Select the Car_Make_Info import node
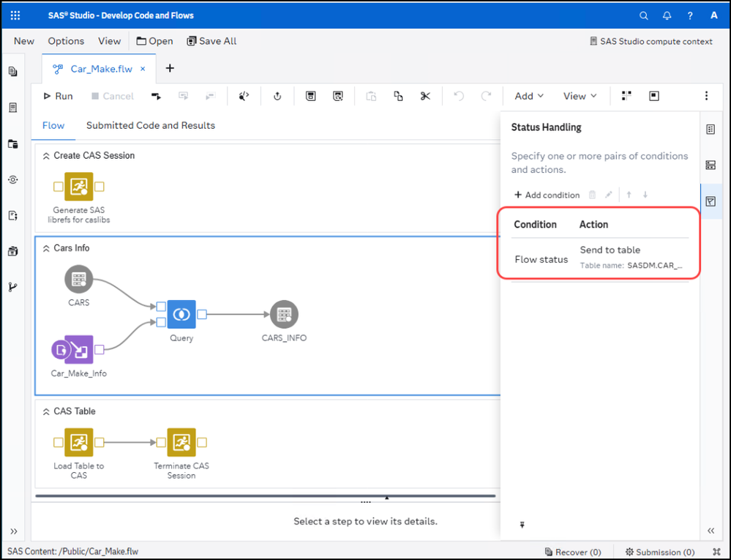Image resolution: width=731 pixels, height=560 pixels. (78, 349)
